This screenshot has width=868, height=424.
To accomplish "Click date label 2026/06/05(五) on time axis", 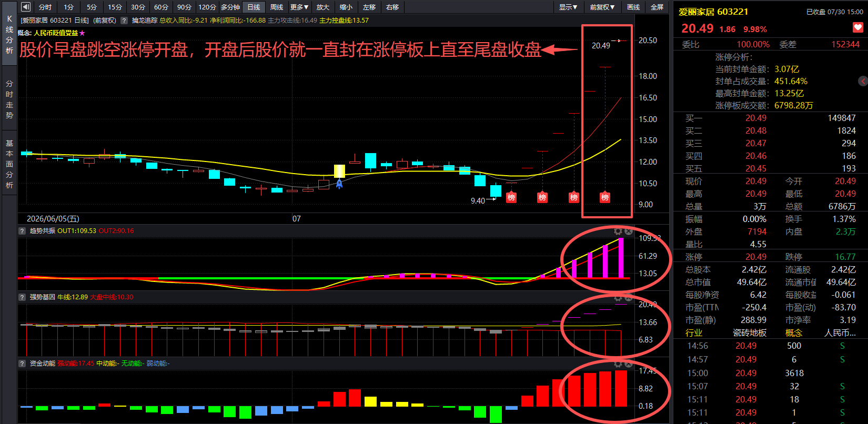I will (x=53, y=218).
